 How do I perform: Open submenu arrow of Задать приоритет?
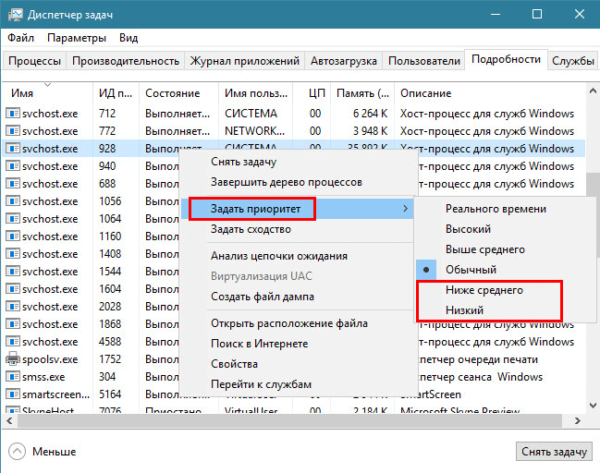[x=405, y=209]
